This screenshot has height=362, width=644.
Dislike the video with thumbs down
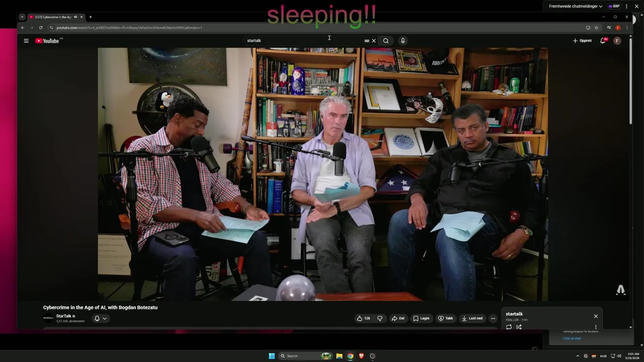point(380,318)
